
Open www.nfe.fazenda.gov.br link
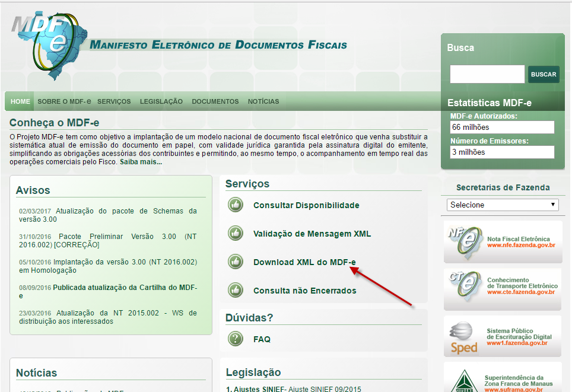click(x=522, y=245)
